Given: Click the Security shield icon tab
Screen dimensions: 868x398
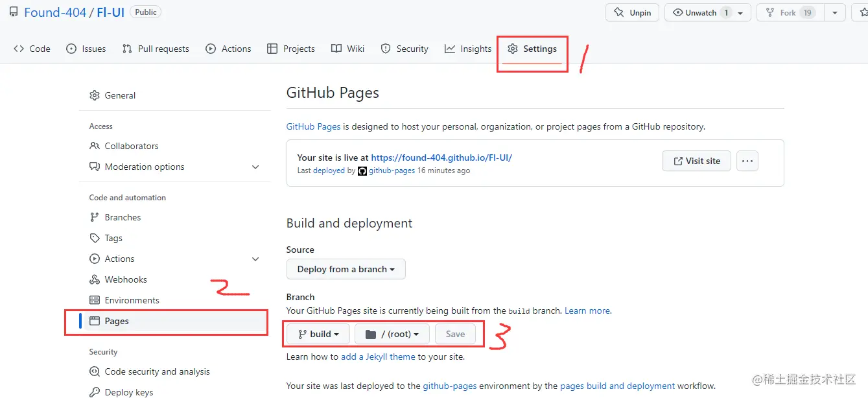Looking at the screenshot, I should (386, 49).
